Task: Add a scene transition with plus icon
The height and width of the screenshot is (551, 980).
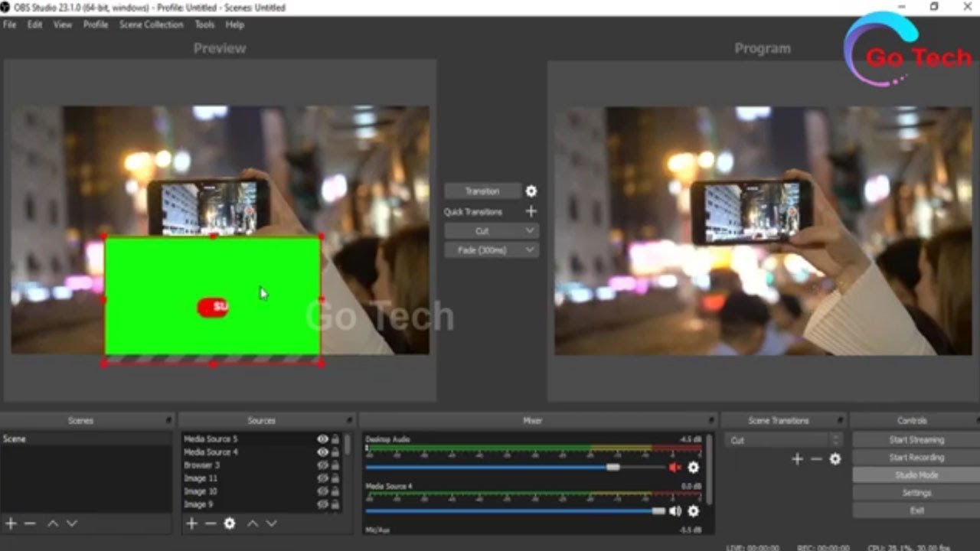Action: point(797,458)
